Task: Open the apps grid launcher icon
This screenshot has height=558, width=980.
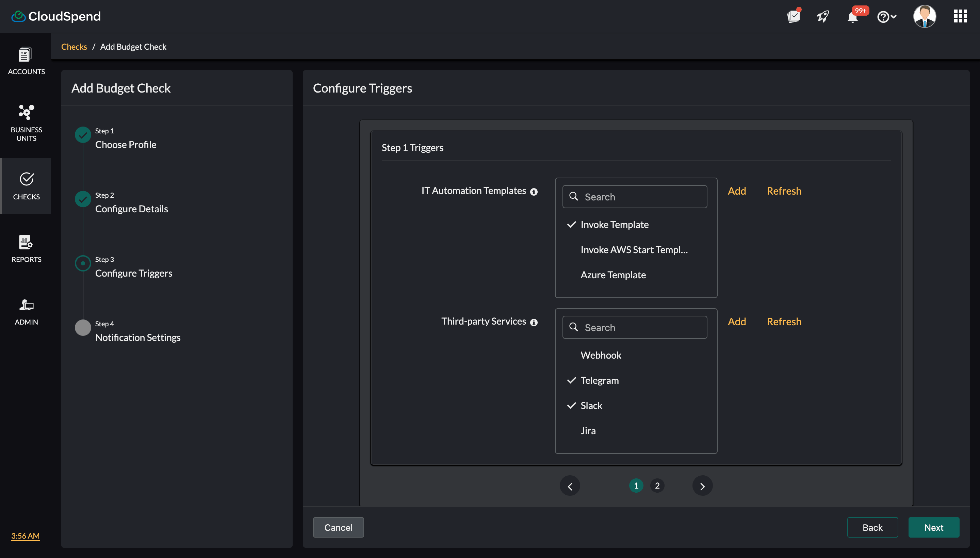Action: point(960,16)
